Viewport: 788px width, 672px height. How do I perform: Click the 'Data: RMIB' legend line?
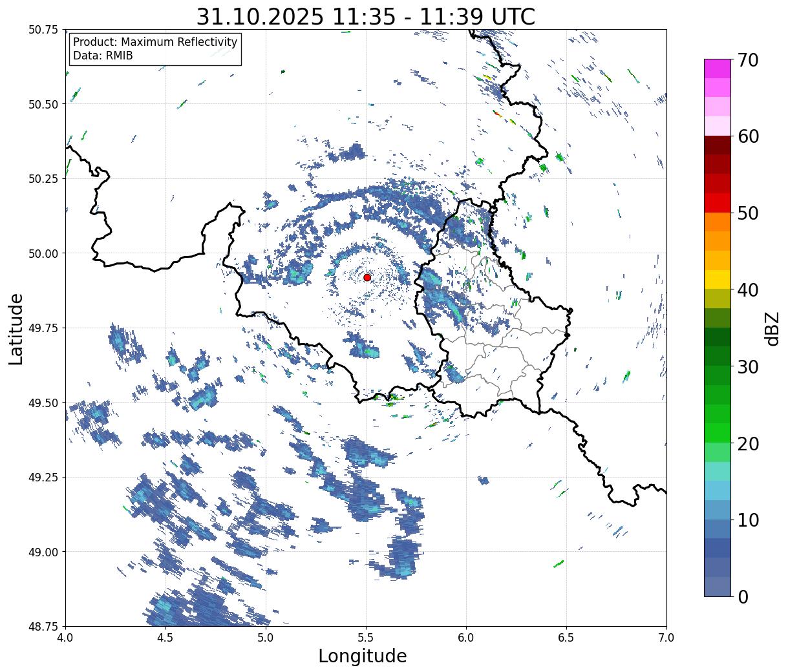click(103, 56)
